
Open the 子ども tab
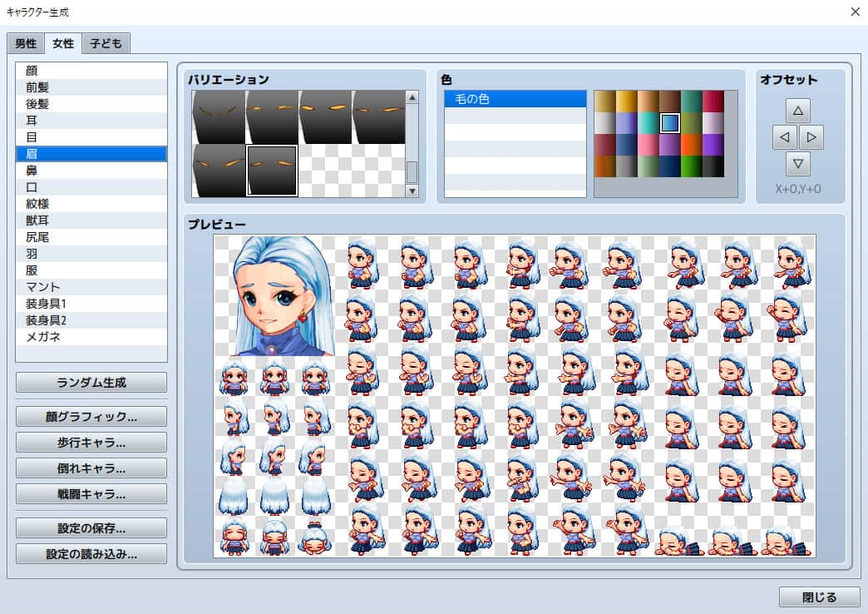pyautogui.click(x=106, y=43)
